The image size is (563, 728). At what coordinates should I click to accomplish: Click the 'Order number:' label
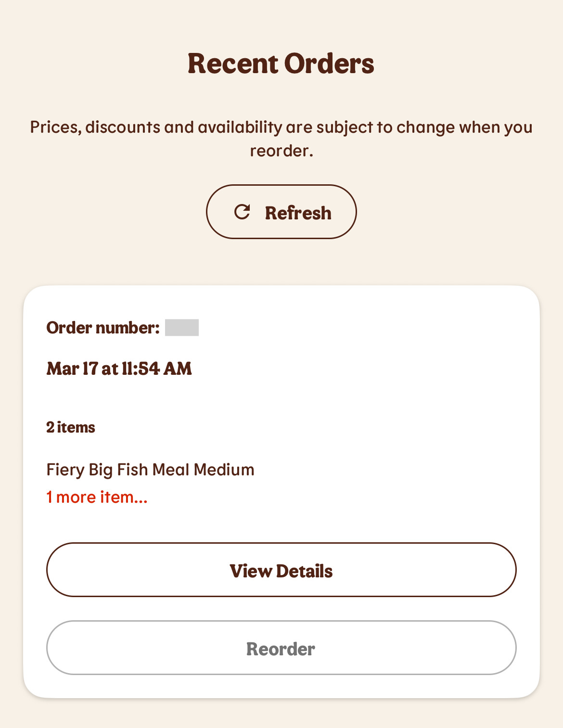tap(103, 328)
